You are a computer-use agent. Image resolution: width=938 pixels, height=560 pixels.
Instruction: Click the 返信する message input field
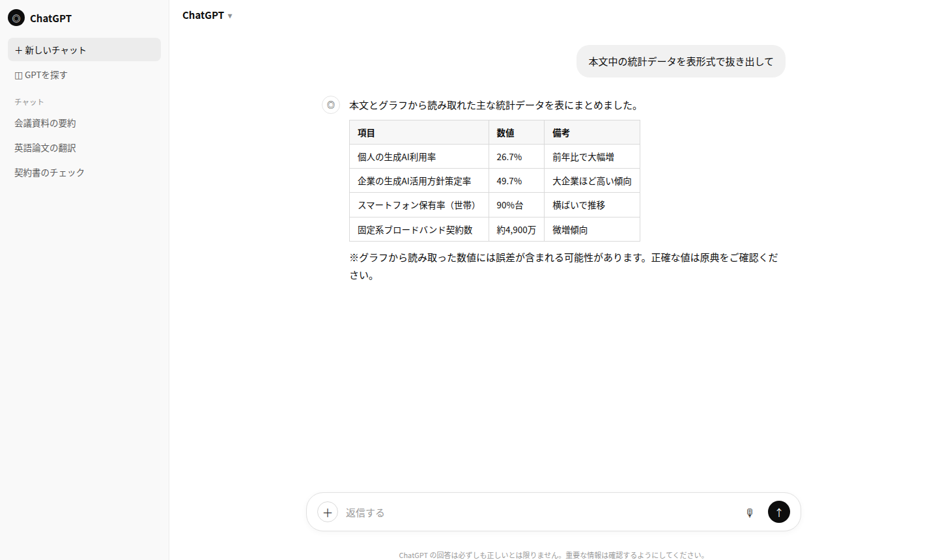tap(541, 512)
